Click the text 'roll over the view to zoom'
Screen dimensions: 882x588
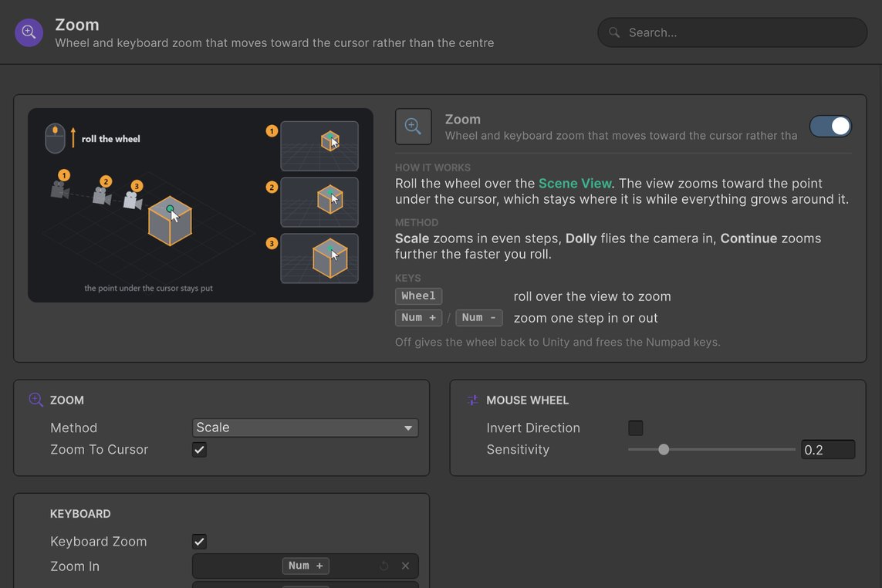pyautogui.click(x=593, y=296)
